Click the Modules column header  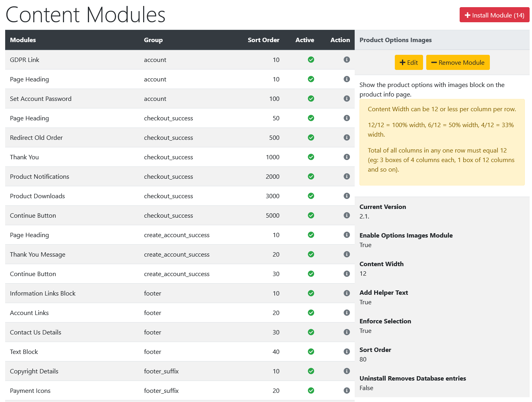pos(23,40)
